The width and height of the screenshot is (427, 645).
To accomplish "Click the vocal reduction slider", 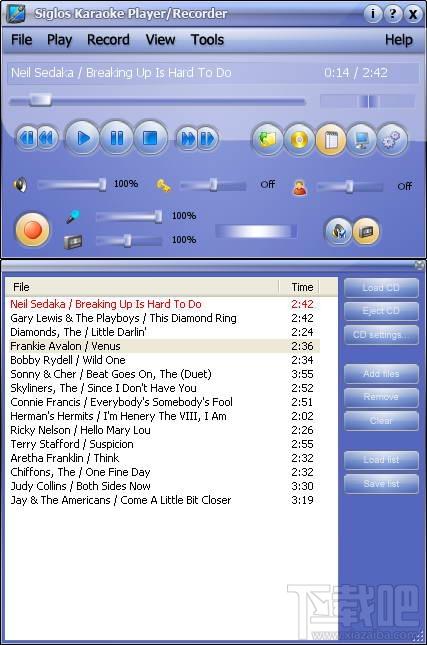I will tap(350, 187).
